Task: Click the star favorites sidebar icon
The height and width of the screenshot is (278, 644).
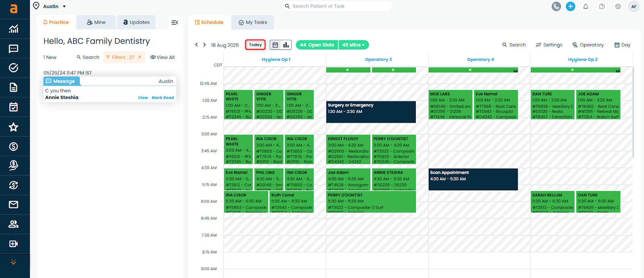Action: (x=14, y=127)
